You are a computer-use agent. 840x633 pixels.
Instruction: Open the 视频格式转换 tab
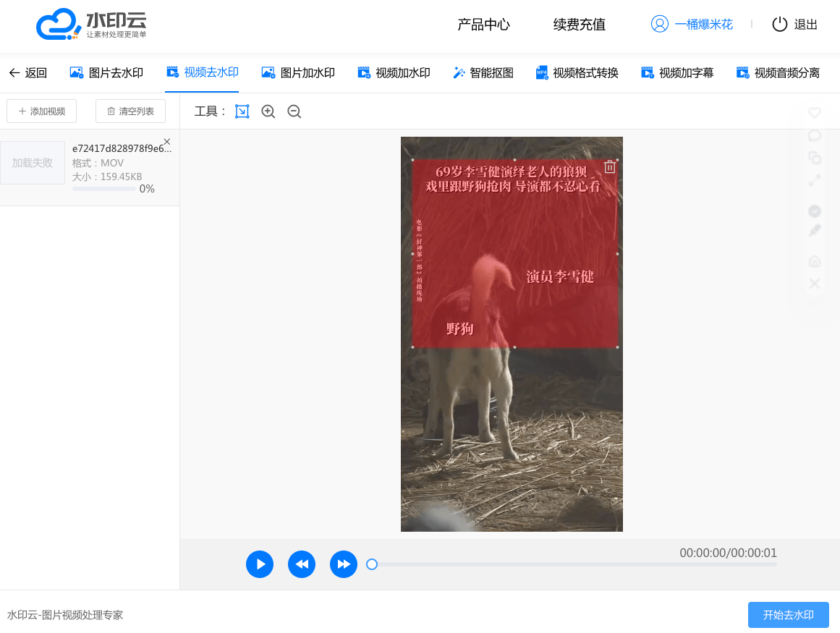click(x=577, y=72)
